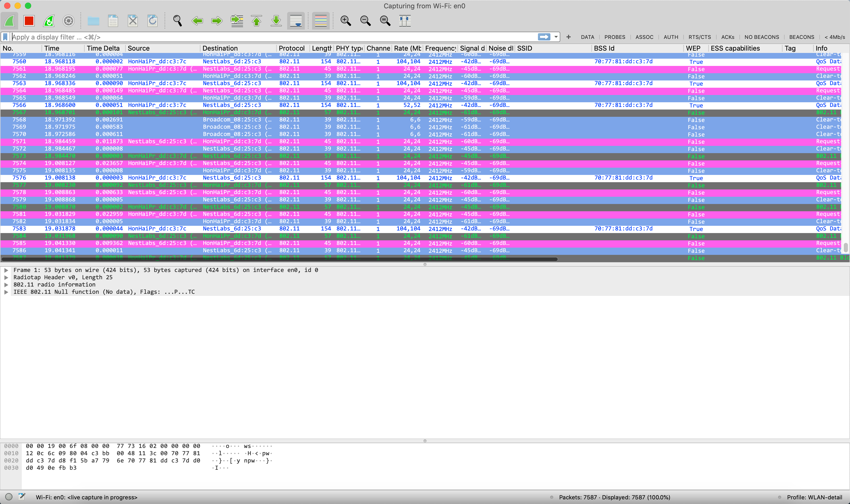
Task: Click the expert information status circle
Action: click(x=9, y=497)
